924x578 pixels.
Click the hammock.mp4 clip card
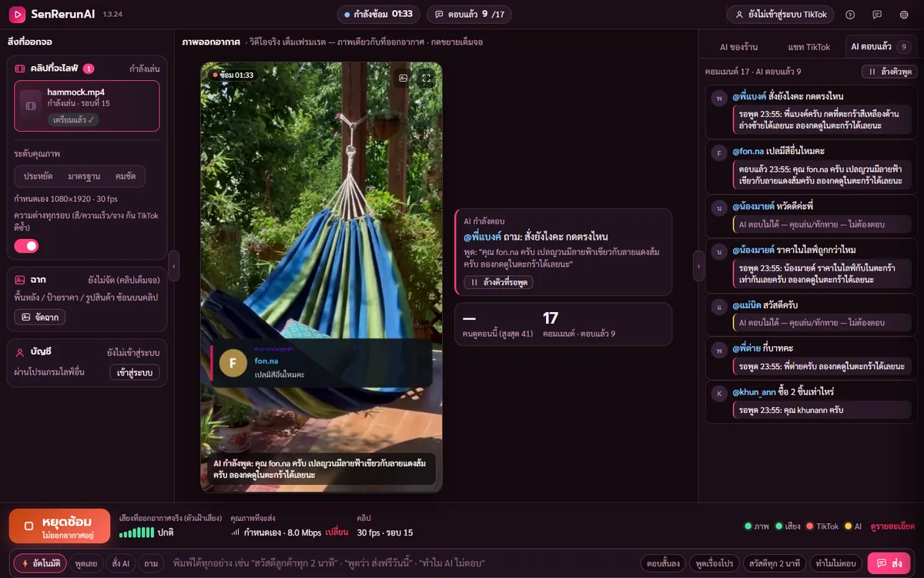tap(87, 106)
